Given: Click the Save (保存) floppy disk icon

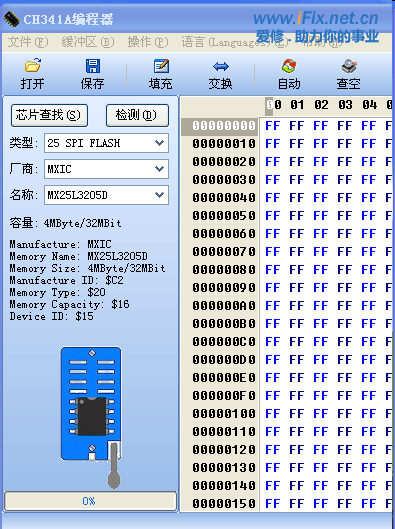Looking at the screenshot, I should 93,66.
